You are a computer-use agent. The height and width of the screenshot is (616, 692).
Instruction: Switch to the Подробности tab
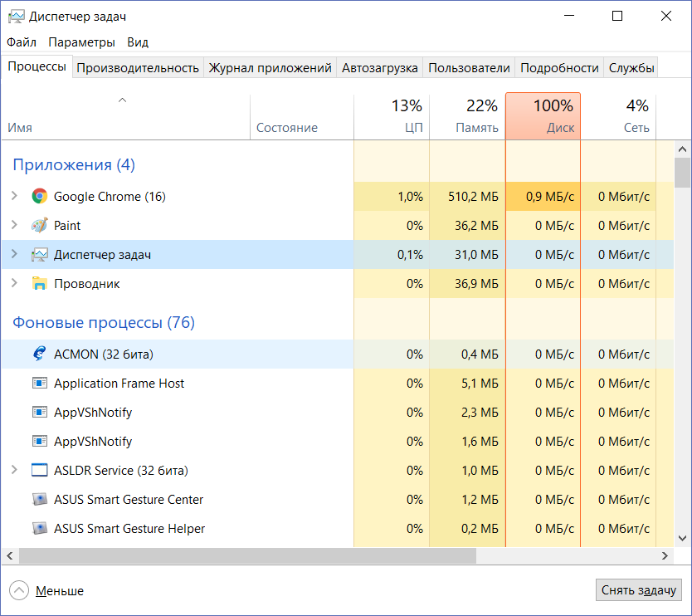[559, 67]
